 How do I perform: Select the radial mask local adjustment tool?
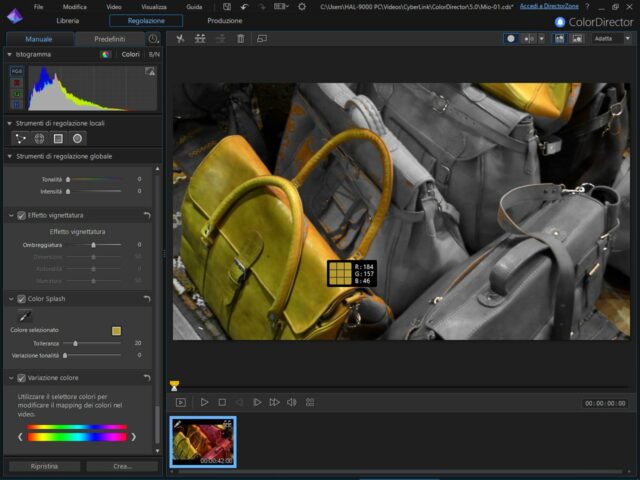coord(77,138)
